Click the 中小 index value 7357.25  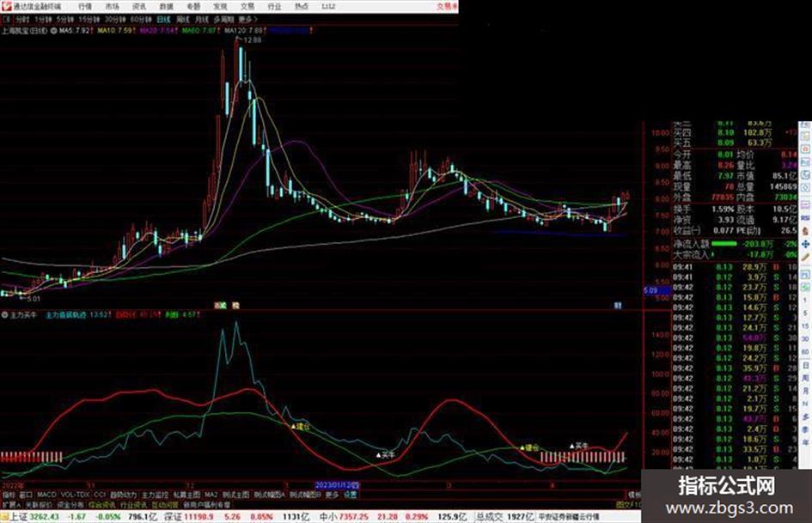(x=354, y=516)
